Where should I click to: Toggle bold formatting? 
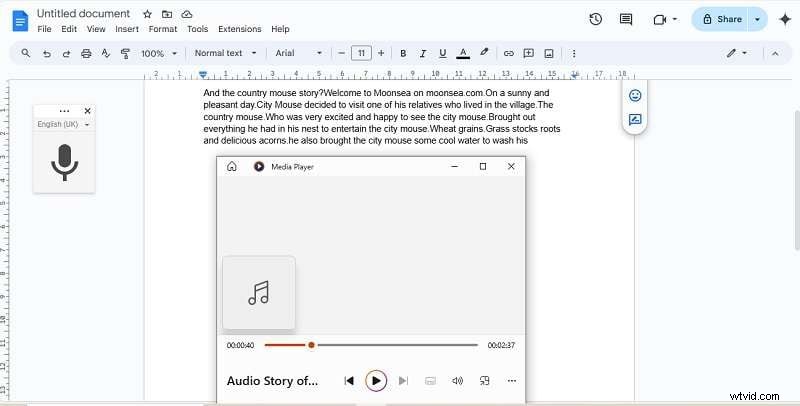403,53
